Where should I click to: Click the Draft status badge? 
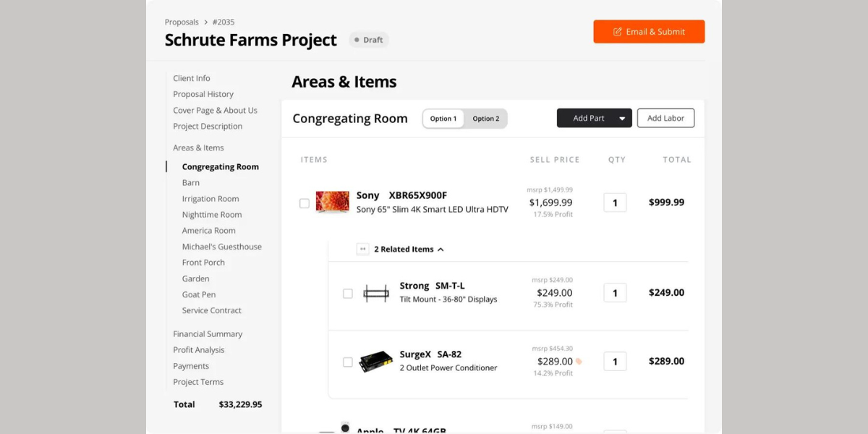pyautogui.click(x=369, y=40)
